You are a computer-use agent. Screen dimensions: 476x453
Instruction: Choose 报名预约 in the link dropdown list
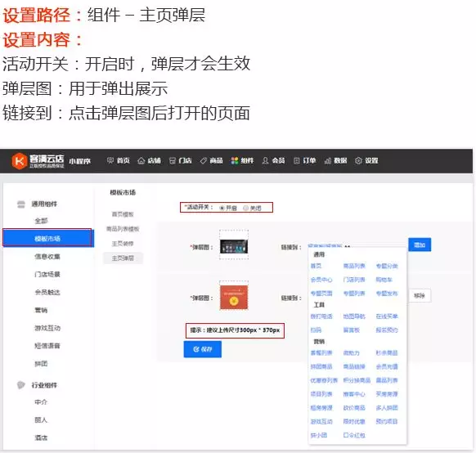[x=387, y=330]
